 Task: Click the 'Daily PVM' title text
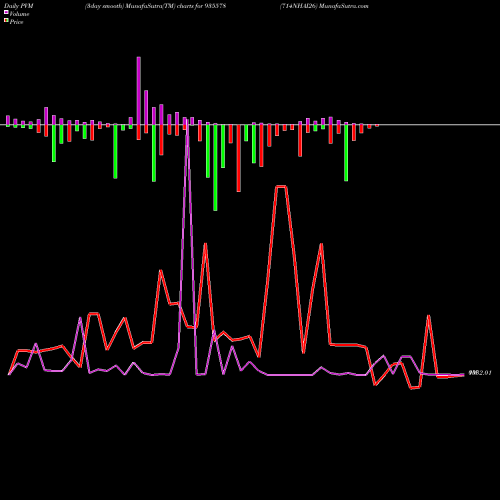(x=19, y=6)
